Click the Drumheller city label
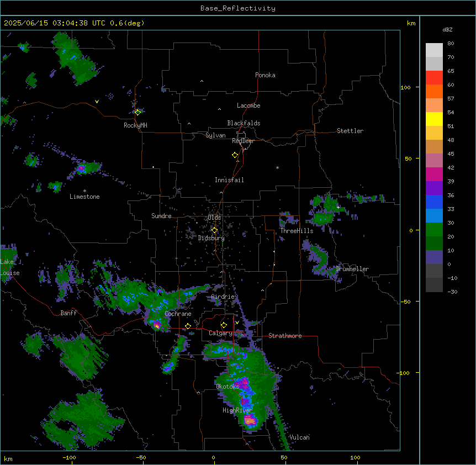 click(352, 269)
